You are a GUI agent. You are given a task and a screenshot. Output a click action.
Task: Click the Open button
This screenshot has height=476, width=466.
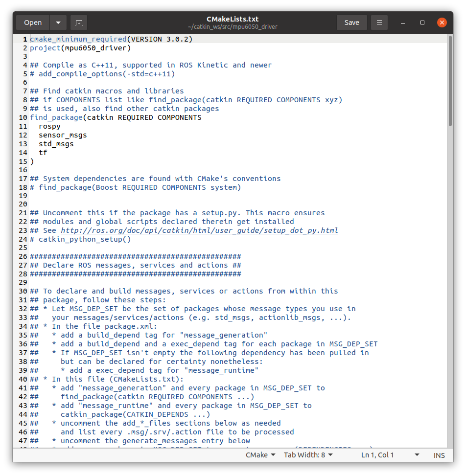coord(33,23)
